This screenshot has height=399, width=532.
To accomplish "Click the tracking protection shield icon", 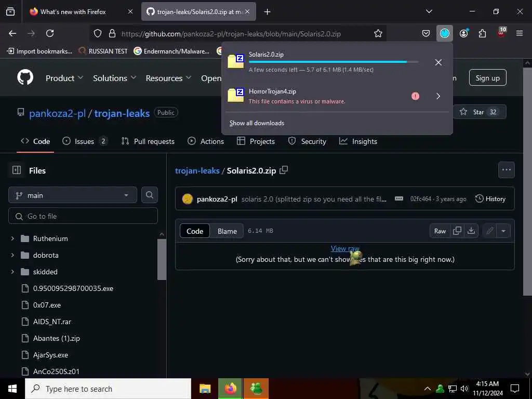I will pyautogui.click(x=98, y=33).
